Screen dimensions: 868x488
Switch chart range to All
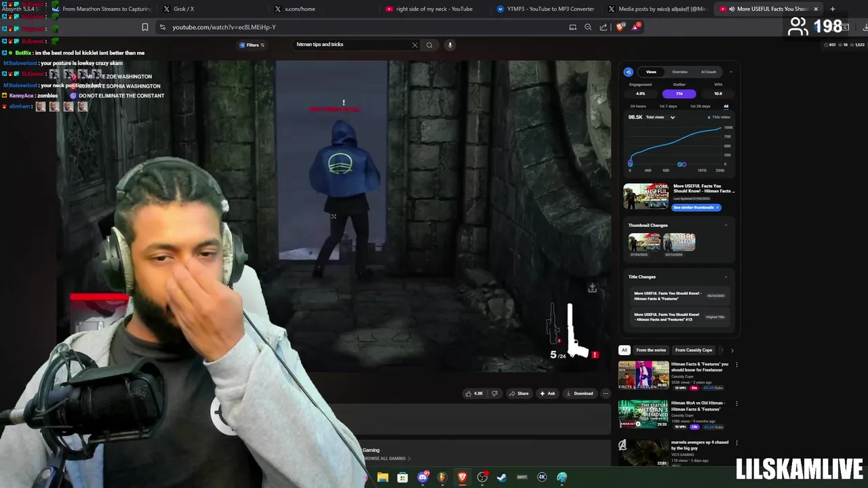[x=726, y=106]
